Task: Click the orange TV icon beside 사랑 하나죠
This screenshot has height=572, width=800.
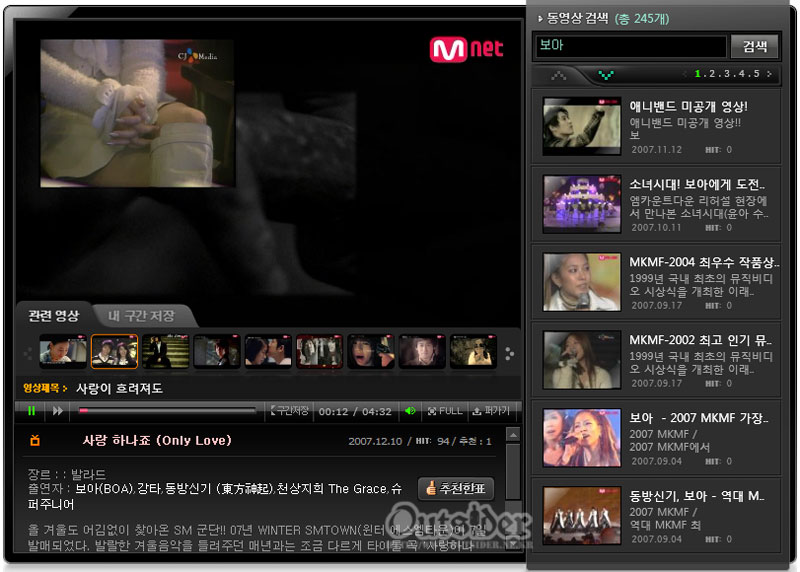Action: click(35, 440)
